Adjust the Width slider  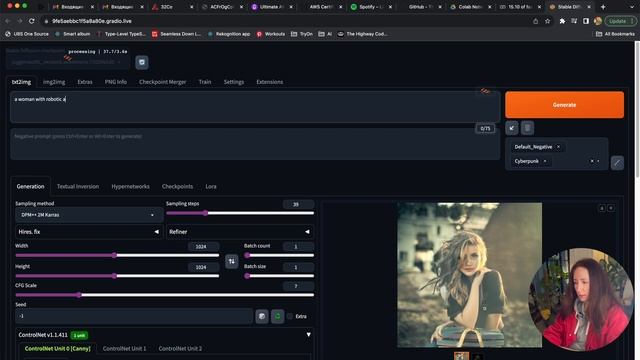(117, 256)
